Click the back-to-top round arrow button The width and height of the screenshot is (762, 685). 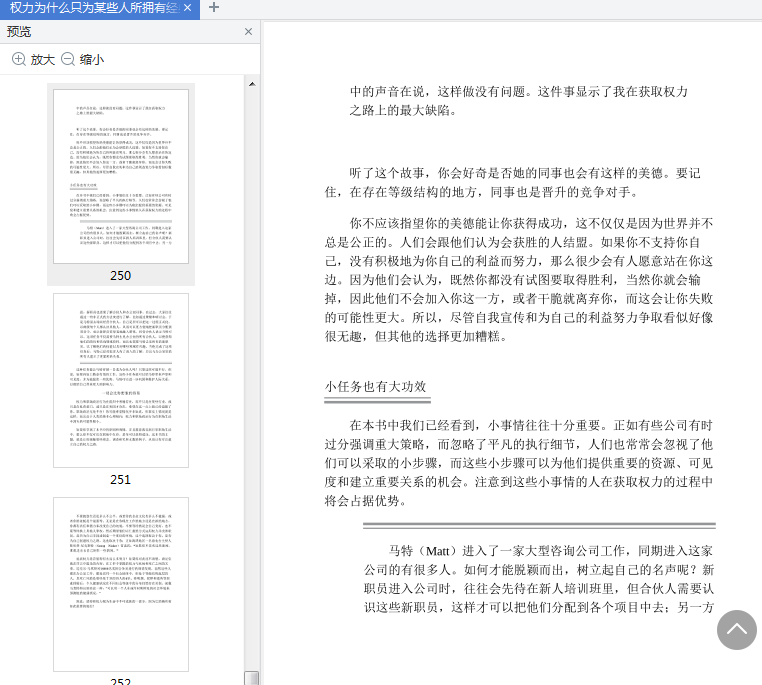[x=737, y=630]
